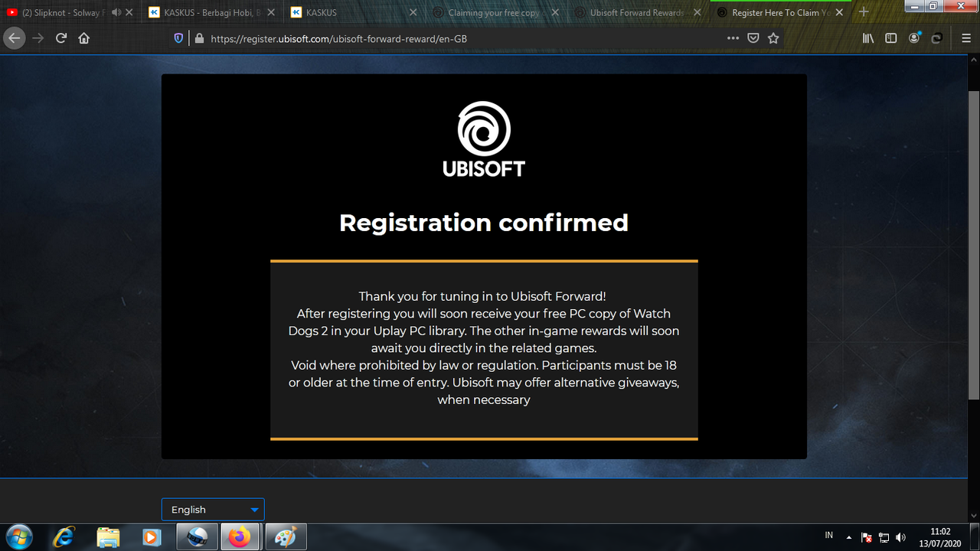Click the 'Registration confirmed' heading
Screen dimensions: 980x551
click(484, 223)
